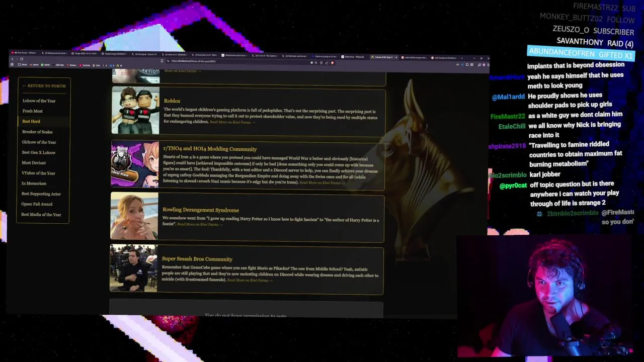Viewport: 644px width, 362px height.
Task: Switch to the Netherlands police tab
Action: [x=234, y=55]
